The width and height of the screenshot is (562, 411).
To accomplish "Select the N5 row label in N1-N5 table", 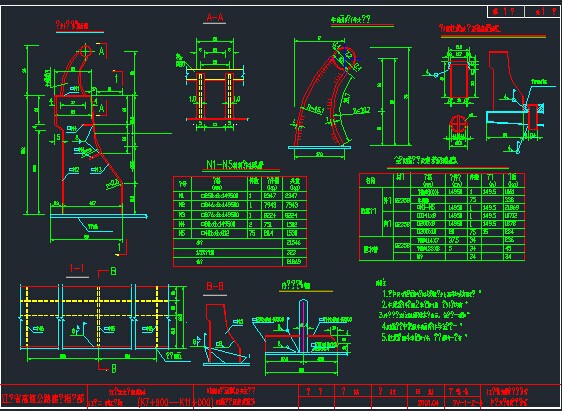I will pyautogui.click(x=182, y=233).
